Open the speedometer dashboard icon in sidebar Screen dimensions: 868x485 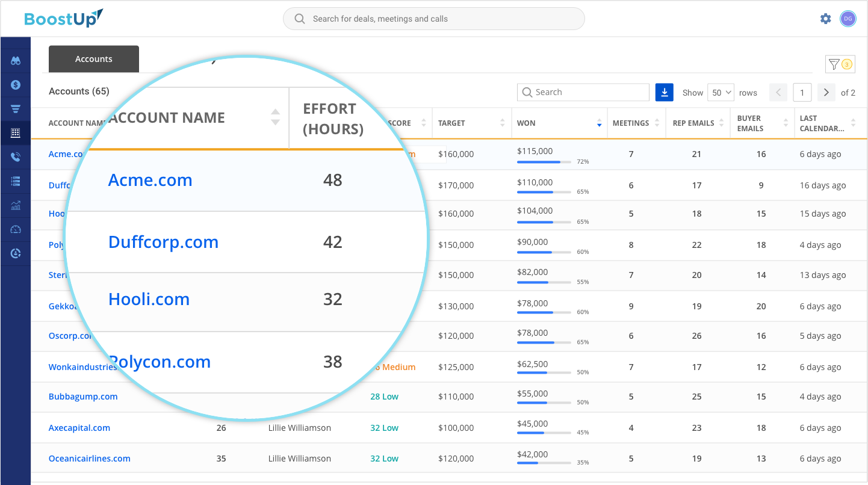16,229
